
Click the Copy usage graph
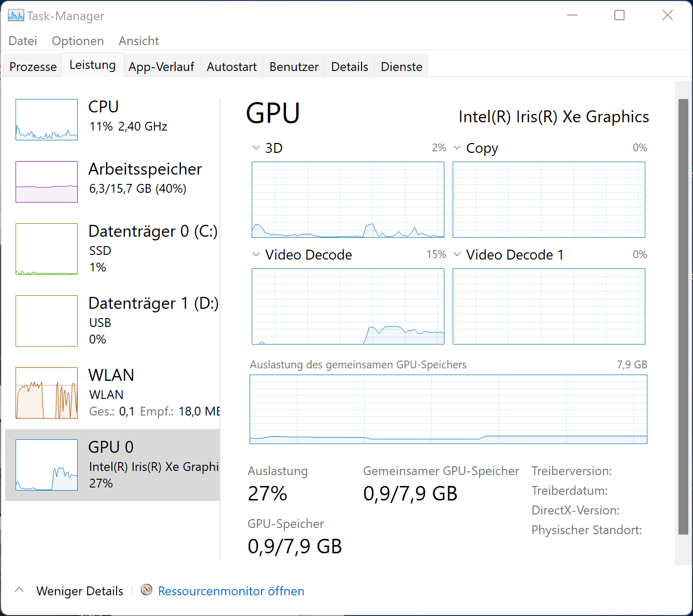tap(549, 199)
